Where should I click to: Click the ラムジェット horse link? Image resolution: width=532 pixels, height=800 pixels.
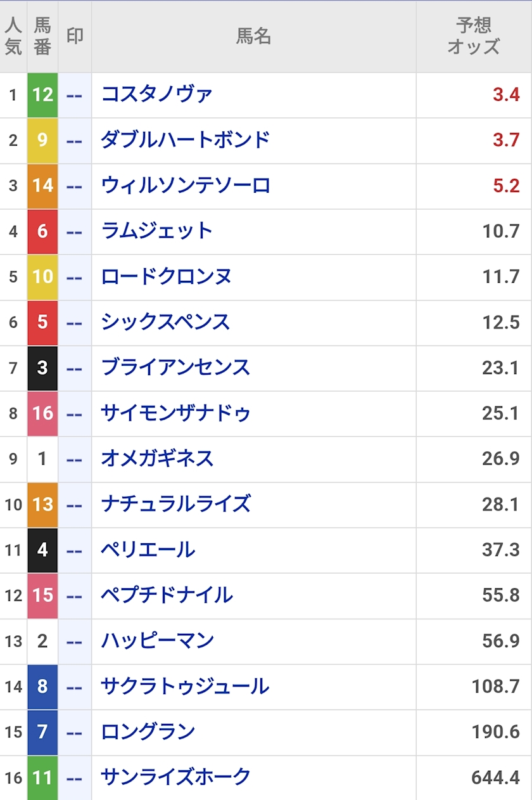[x=156, y=231]
